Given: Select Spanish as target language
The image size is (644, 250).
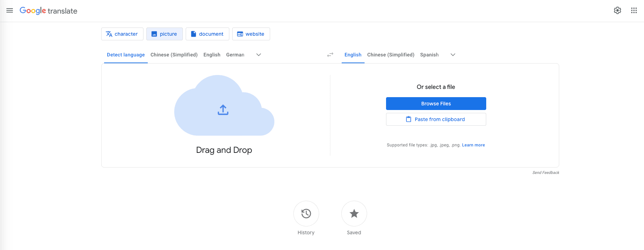Looking at the screenshot, I should [x=429, y=55].
